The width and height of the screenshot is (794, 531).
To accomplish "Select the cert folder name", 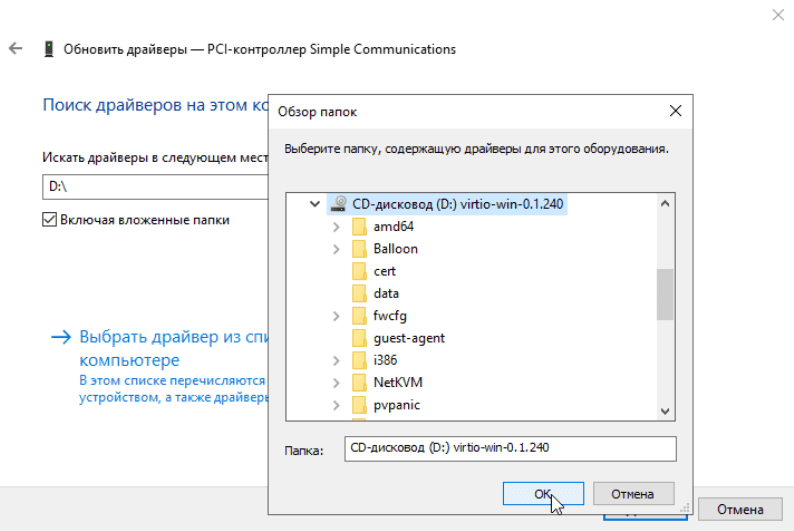I will [x=384, y=271].
